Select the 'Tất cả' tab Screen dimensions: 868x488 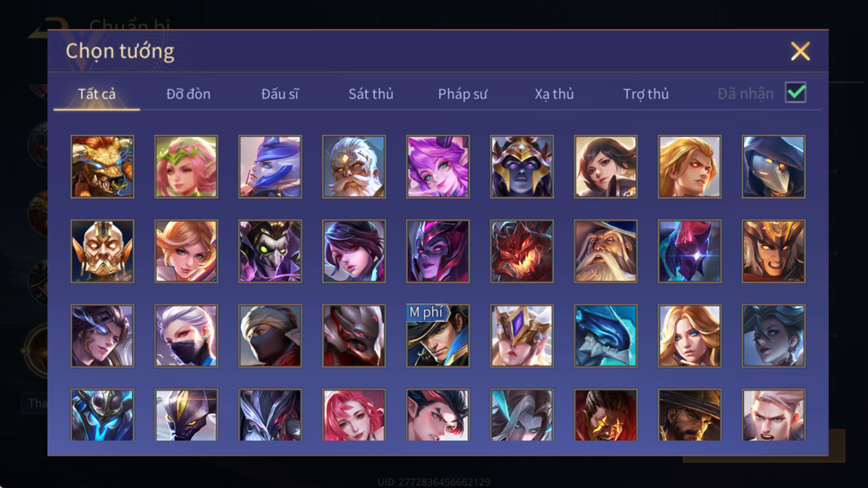(x=97, y=94)
